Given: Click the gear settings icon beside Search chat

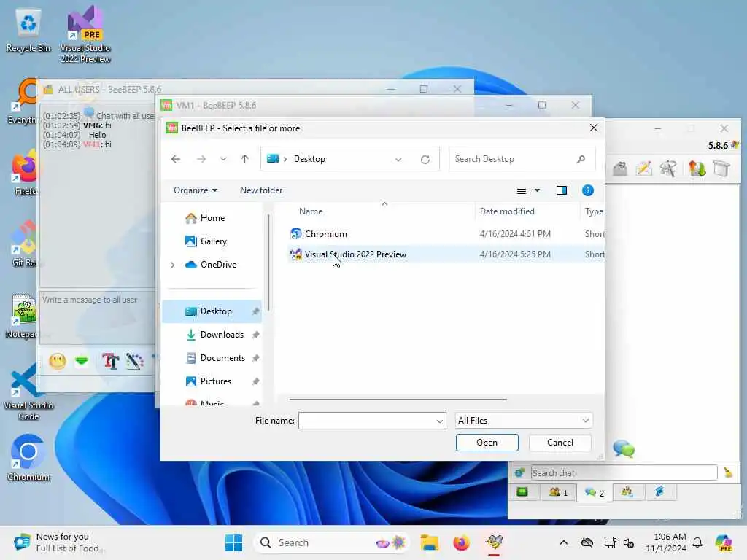Looking at the screenshot, I should coord(519,472).
